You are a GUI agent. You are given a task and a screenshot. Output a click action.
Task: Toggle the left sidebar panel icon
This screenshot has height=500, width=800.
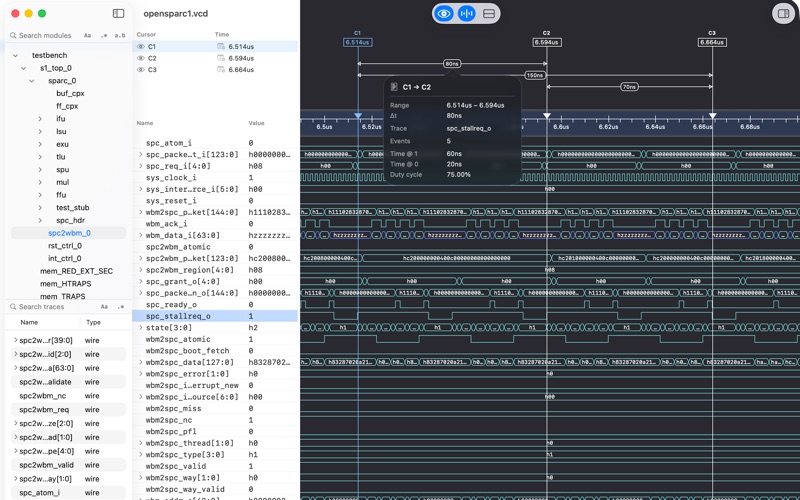[118, 13]
